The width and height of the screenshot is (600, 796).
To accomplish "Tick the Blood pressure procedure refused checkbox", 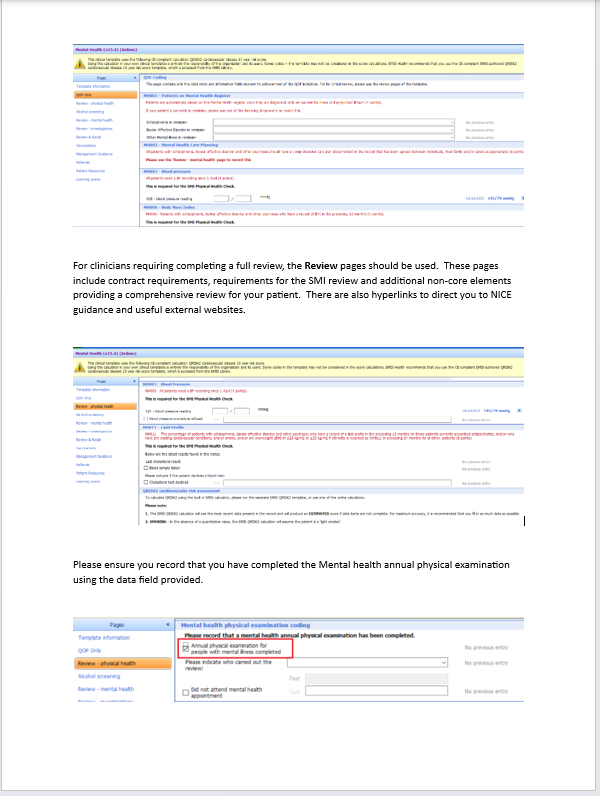I will tap(146, 419).
